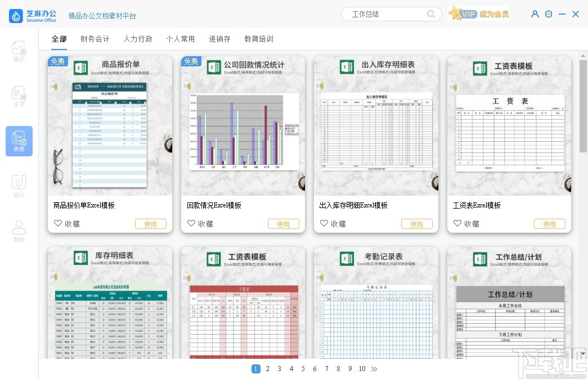Image resolution: width=588 pixels, height=379 pixels.
Task: Click the scrollbar up arrow
Action: pyautogui.click(x=583, y=56)
